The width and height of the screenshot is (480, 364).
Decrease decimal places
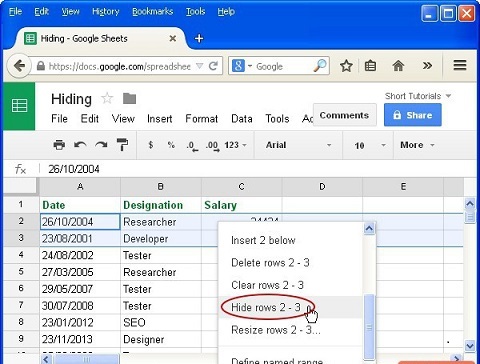[192, 146]
